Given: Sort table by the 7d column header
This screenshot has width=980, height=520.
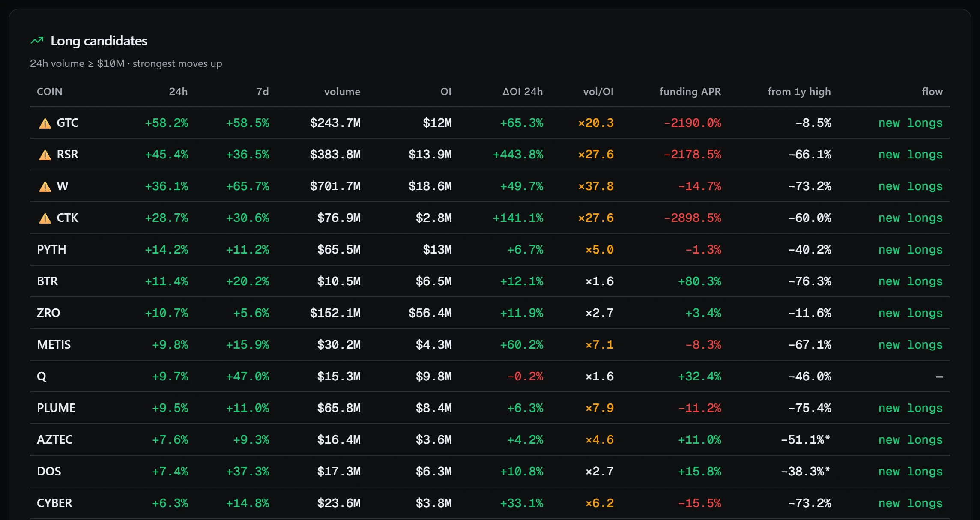Looking at the screenshot, I should [x=263, y=92].
